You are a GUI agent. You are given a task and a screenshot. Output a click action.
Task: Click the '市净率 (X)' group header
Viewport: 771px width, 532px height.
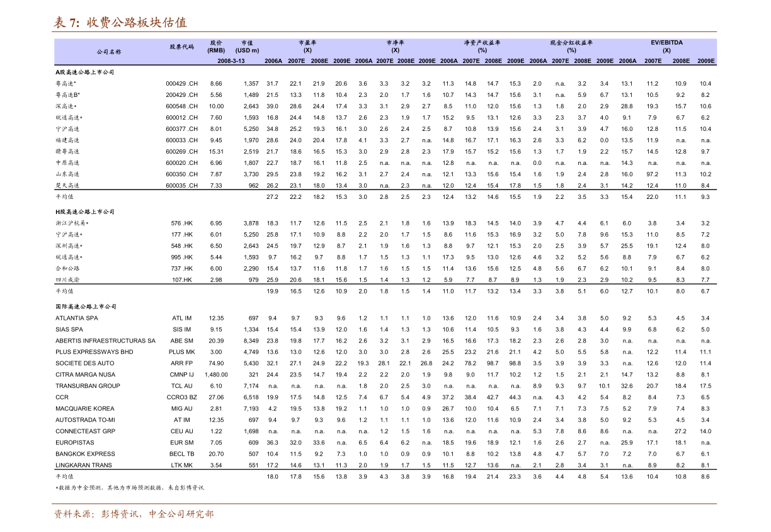pyautogui.click(x=395, y=47)
